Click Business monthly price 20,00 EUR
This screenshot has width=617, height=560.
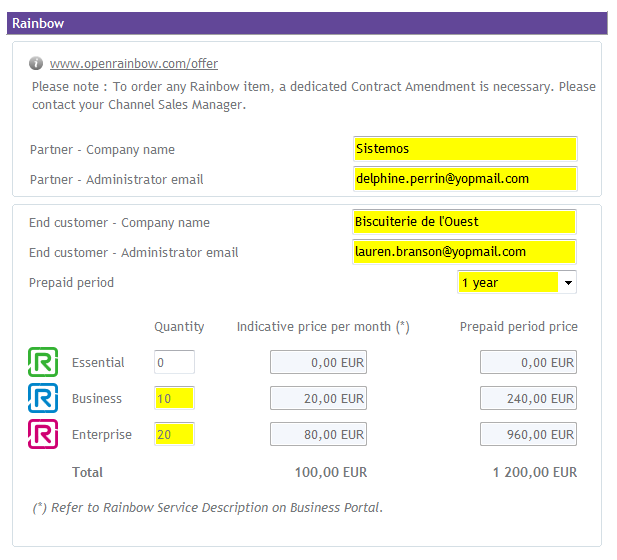pyautogui.click(x=318, y=398)
